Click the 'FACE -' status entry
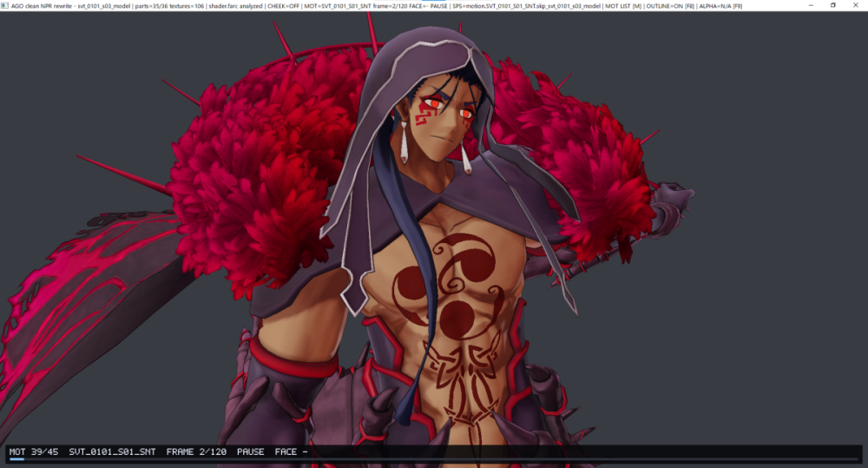 [x=291, y=452]
